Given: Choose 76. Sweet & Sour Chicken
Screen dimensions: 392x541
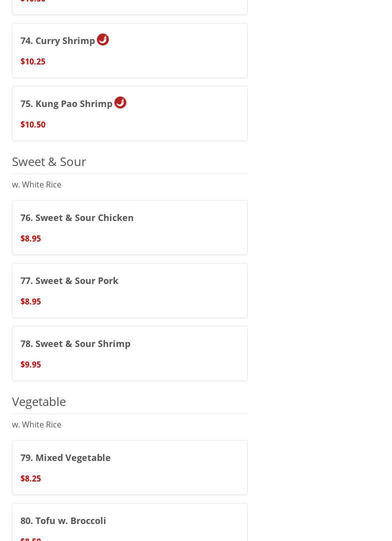Looking at the screenshot, I should click(77, 218).
